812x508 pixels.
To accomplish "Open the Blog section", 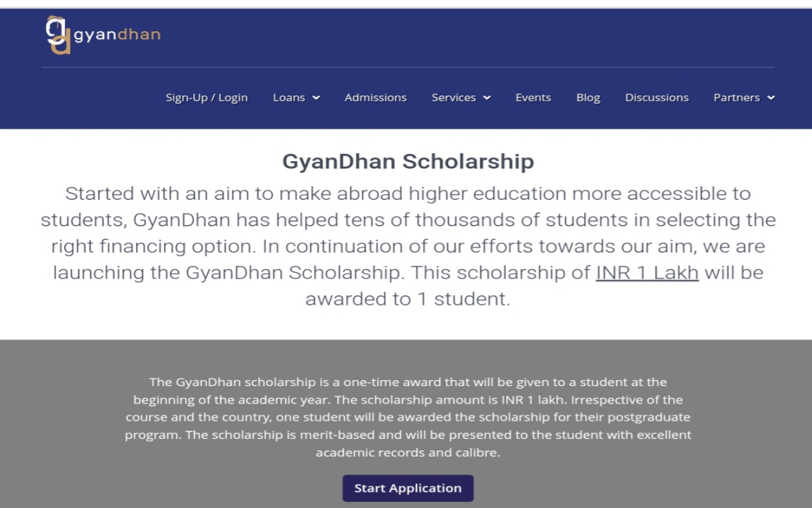I will 588,98.
